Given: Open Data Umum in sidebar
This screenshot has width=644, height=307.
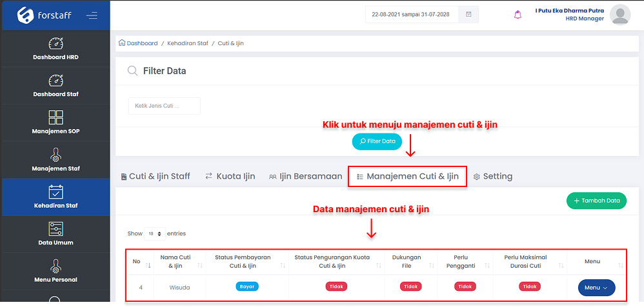Looking at the screenshot, I should coord(56,234).
